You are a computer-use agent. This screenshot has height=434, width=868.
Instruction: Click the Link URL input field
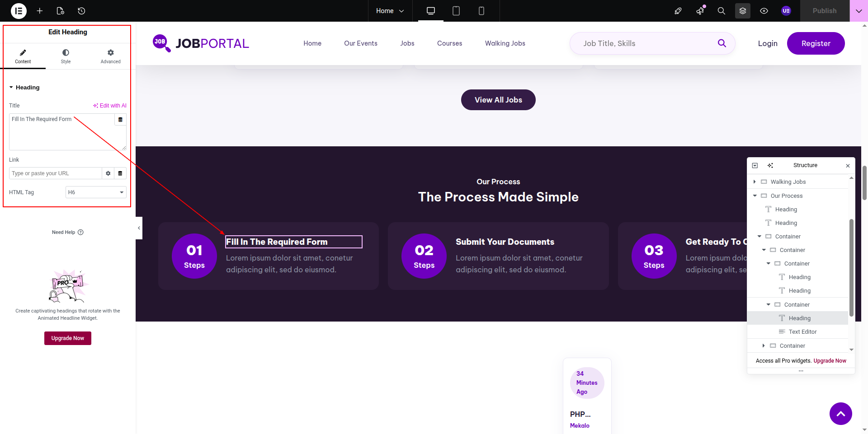point(55,173)
